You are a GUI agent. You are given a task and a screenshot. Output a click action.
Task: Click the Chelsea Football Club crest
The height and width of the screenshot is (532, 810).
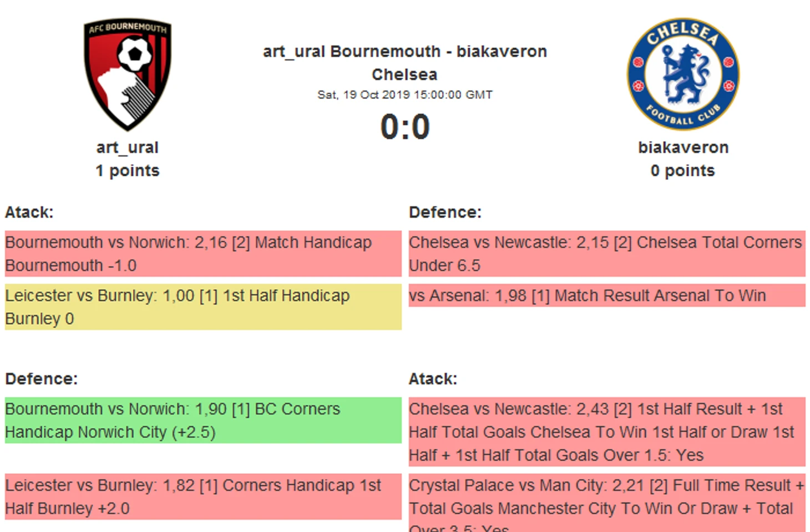683,74
